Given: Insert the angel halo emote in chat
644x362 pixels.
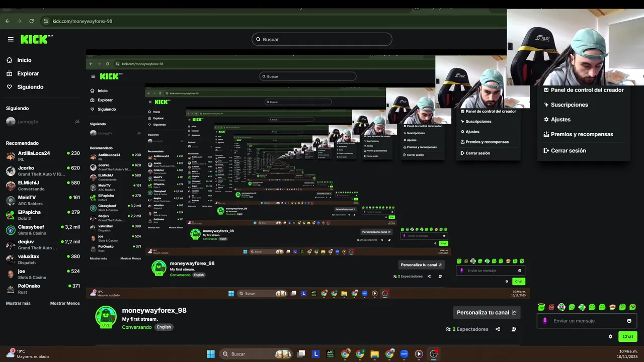Looking at the screenshot, I should [541, 307].
